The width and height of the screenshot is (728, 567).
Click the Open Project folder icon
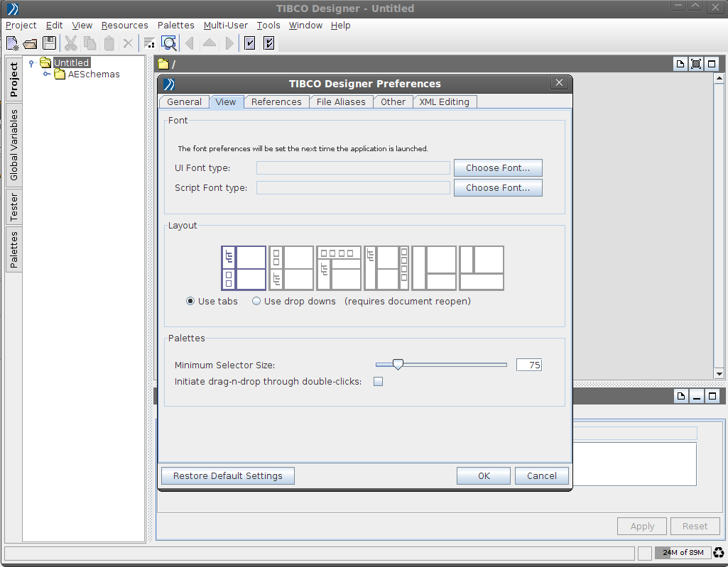click(31, 43)
